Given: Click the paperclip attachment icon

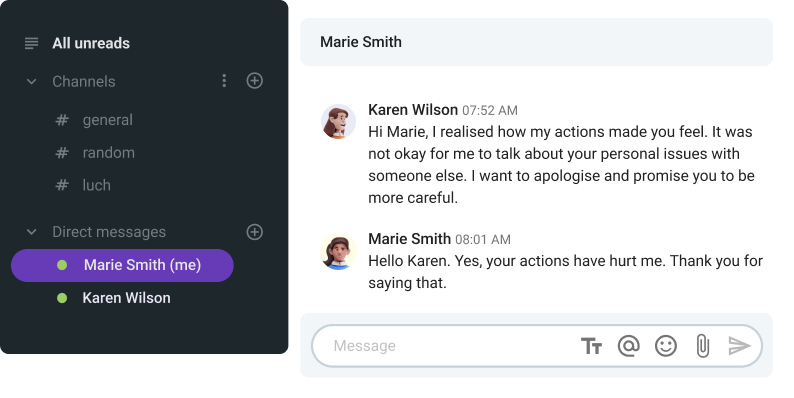Looking at the screenshot, I should point(702,346).
